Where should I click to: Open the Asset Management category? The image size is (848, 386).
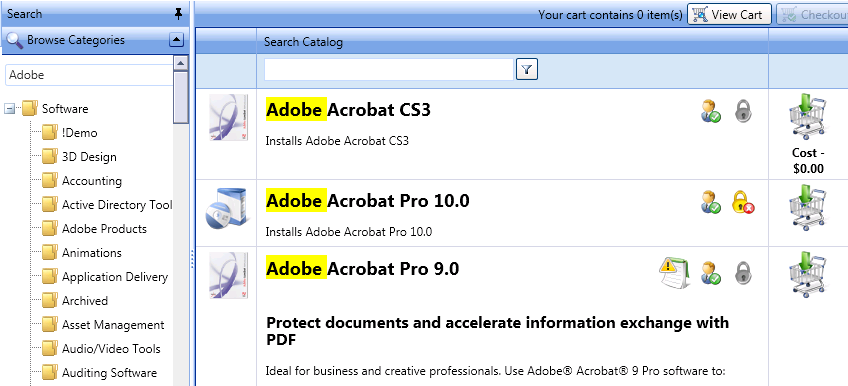113,325
